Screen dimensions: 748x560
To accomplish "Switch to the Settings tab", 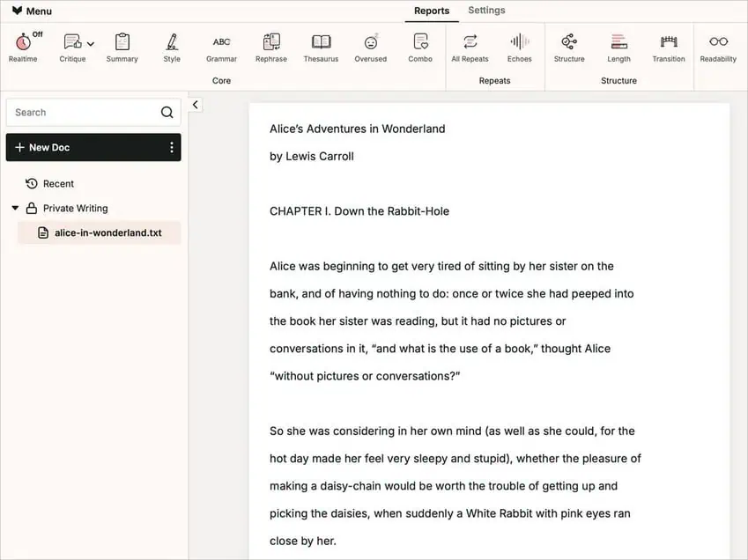I will [486, 11].
